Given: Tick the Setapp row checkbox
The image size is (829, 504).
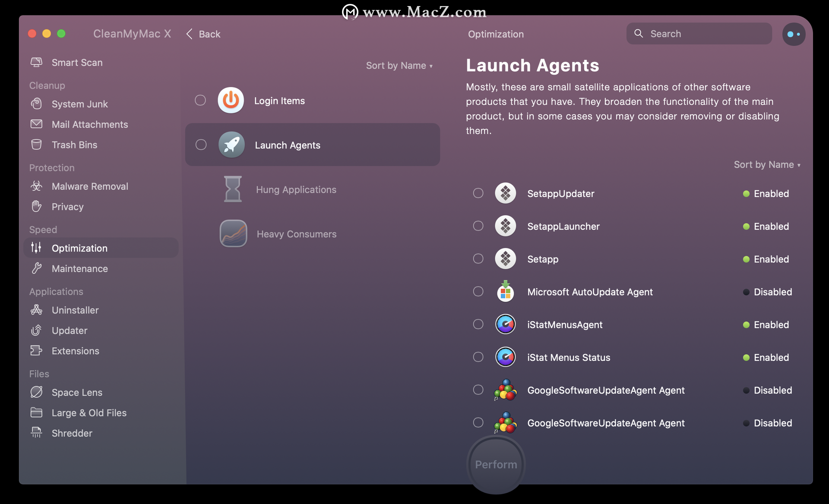Looking at the screenshot, I should tap(478, 258).
